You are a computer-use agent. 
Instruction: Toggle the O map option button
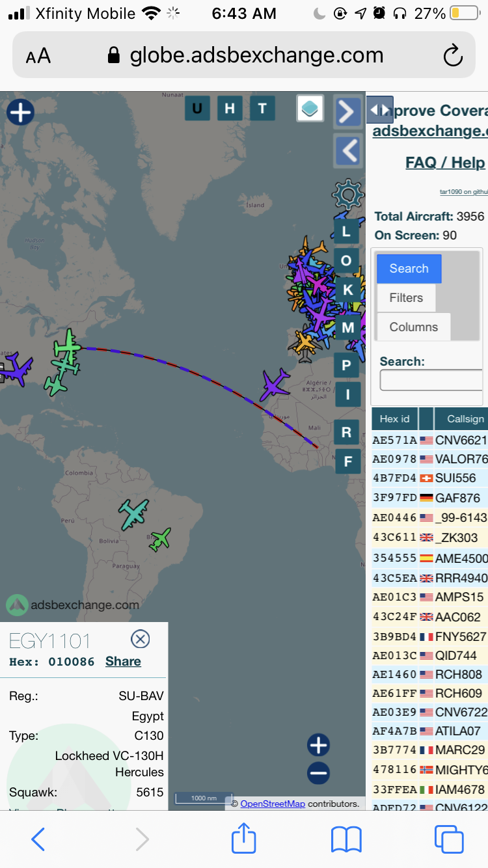pyautogui.click(x=347, y=261)
